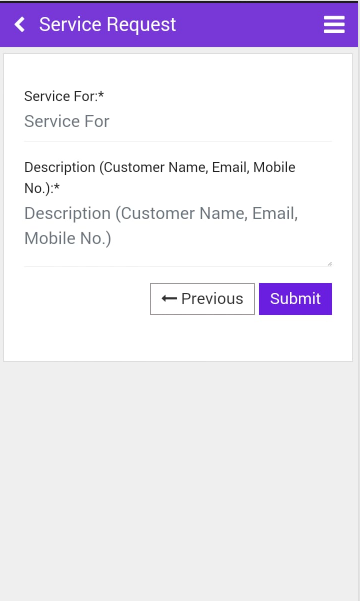Click empty purple header bar space
360x601 pixels.
tap(249, 25)
